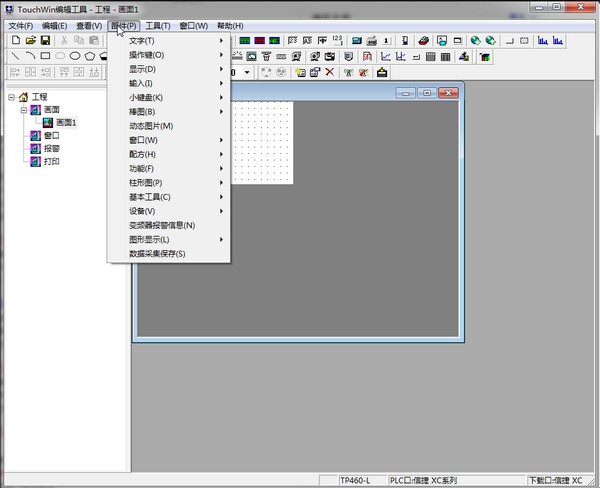Click the Open folder icon
Image resolution: width=600 pixels, height=488 pixels.
click(30, 41)
